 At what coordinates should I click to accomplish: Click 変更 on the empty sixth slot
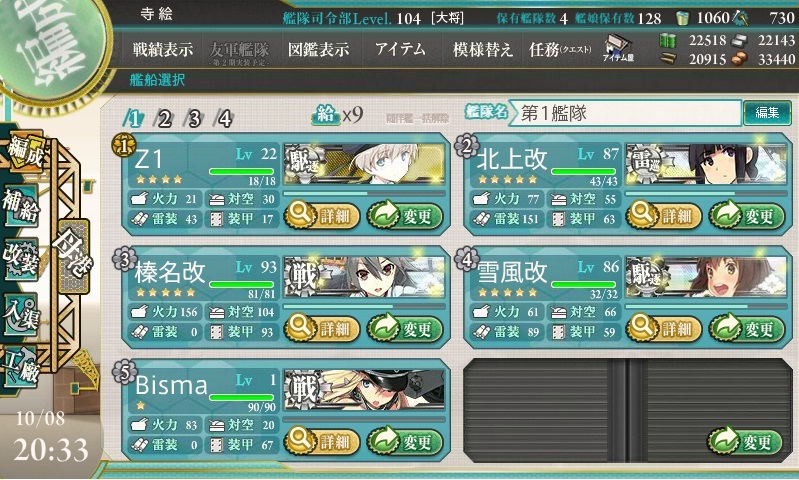click(745, 441)
